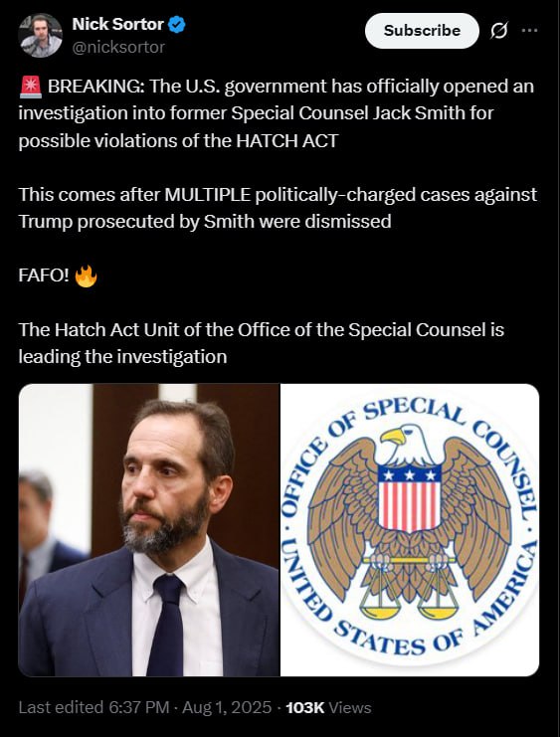Open the Office of Special Counsel seal image
This screenshot has height=737, width=560.
[x=410, y=530]
